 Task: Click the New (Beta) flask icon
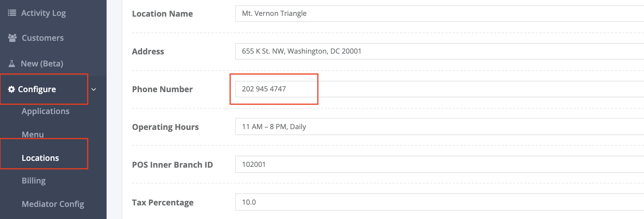tap(12, 63)
